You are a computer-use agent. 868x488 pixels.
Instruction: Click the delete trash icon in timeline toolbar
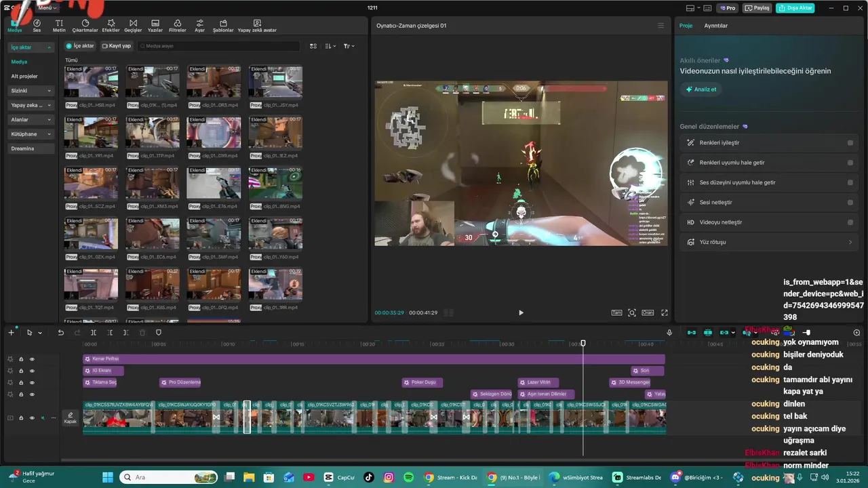(142, 333)
